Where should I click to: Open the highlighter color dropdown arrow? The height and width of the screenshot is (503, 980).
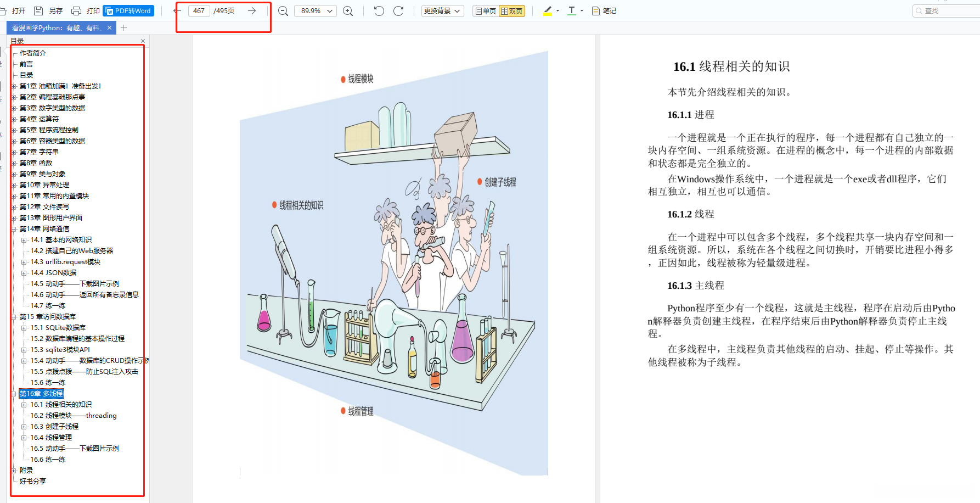558,11
